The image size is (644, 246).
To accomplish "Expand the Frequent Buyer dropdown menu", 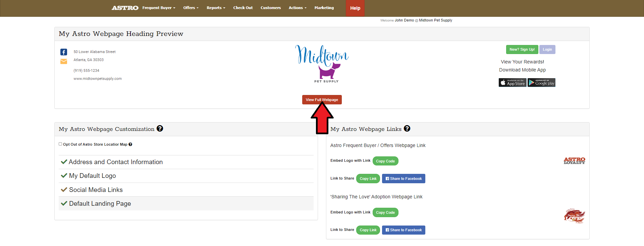I will click(x=159, y=8).
